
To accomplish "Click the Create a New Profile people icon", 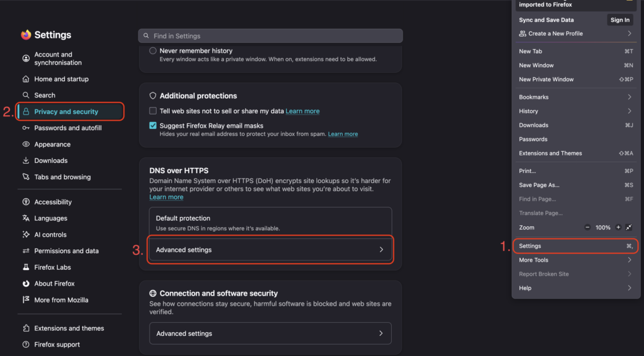I will (x=523, y=34).
